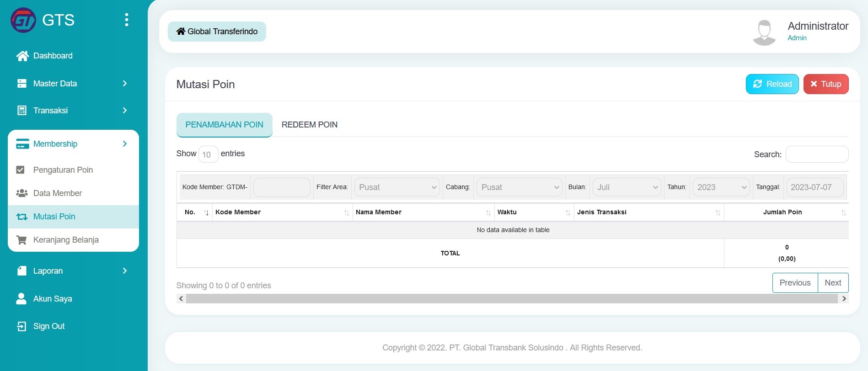The width and height of the screenshot is (868, 371).
Task: Expand the Transaksi submenu chevron
Action: click(125, 111)
